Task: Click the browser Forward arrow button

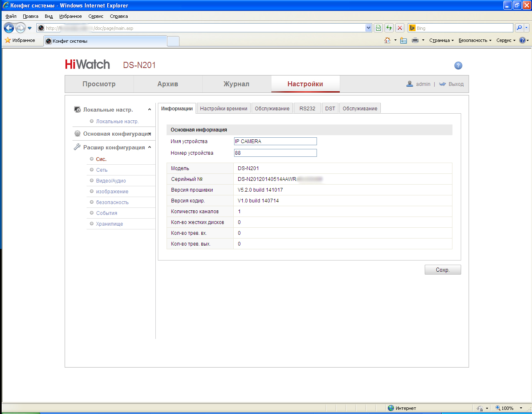Action: [21, 28]
